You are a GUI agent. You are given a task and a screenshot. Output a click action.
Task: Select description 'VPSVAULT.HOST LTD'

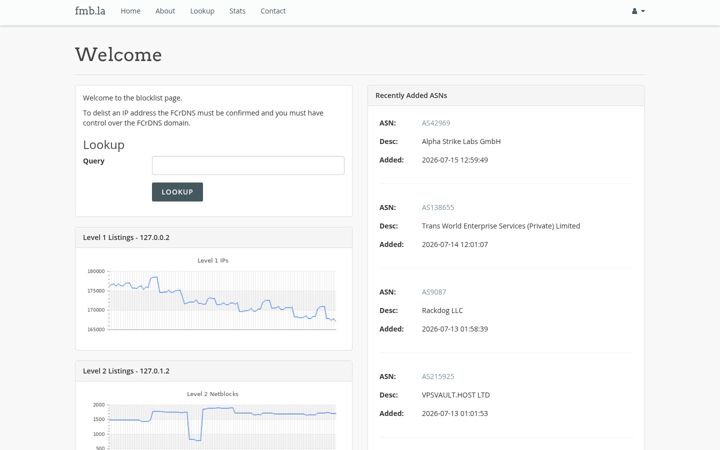pos(456,395)
